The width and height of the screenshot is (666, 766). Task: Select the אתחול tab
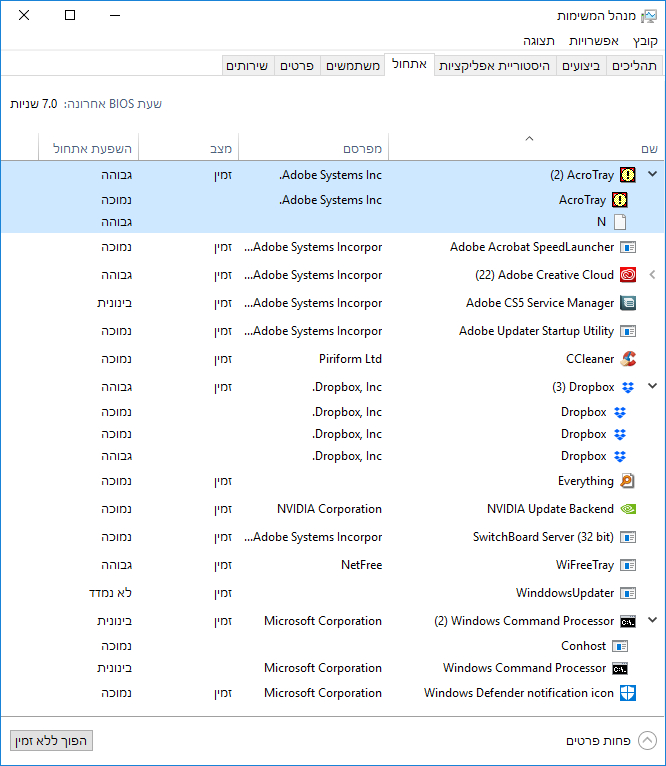(x=409, y=64)
